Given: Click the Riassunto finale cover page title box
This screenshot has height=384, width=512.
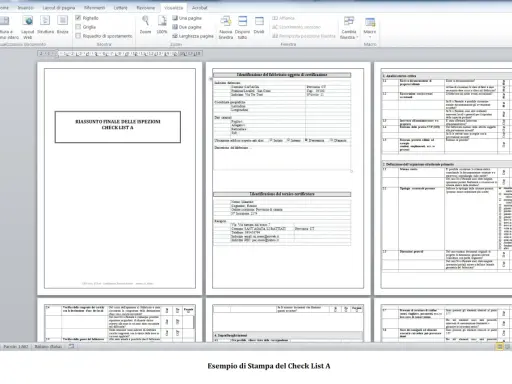Looking at the screenshot, I should pos(118,127).
